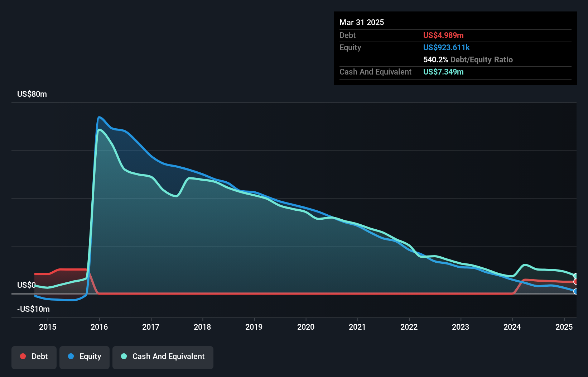Image resolution: width=588 pixels, height=377 pixels.
Task: Click the 2022 x-axis label
Action: click(x=409, y=327)
